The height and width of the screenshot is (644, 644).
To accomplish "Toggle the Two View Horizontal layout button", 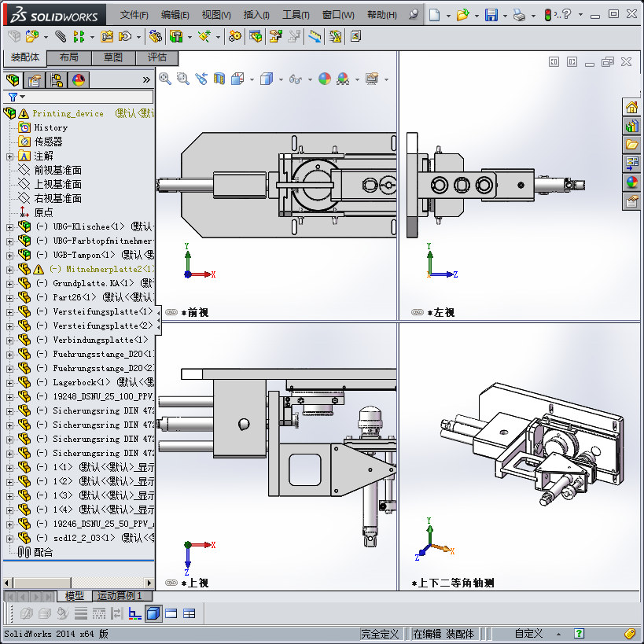I will pyautogui.click(x=171, y=613).
